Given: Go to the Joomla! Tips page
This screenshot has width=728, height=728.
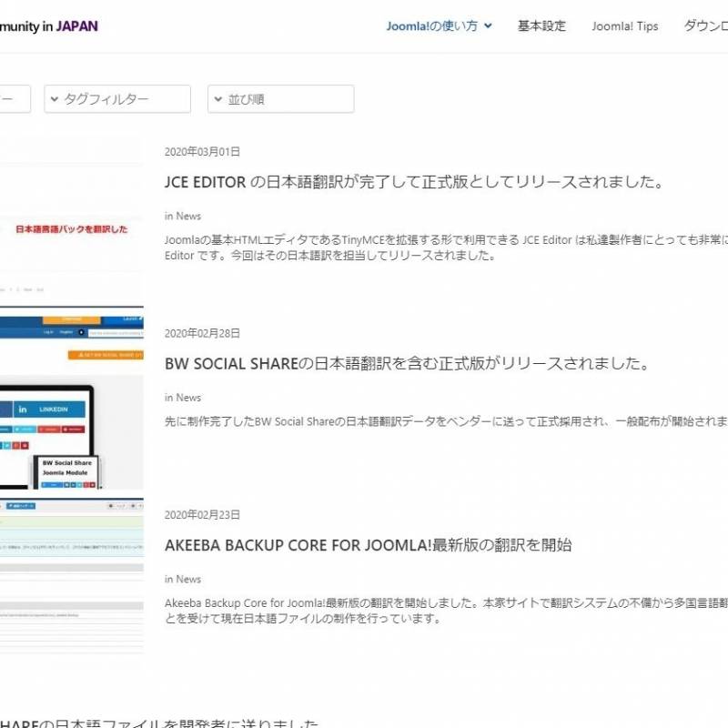Looking at the screenshot, I should click(x=624, y=26).
